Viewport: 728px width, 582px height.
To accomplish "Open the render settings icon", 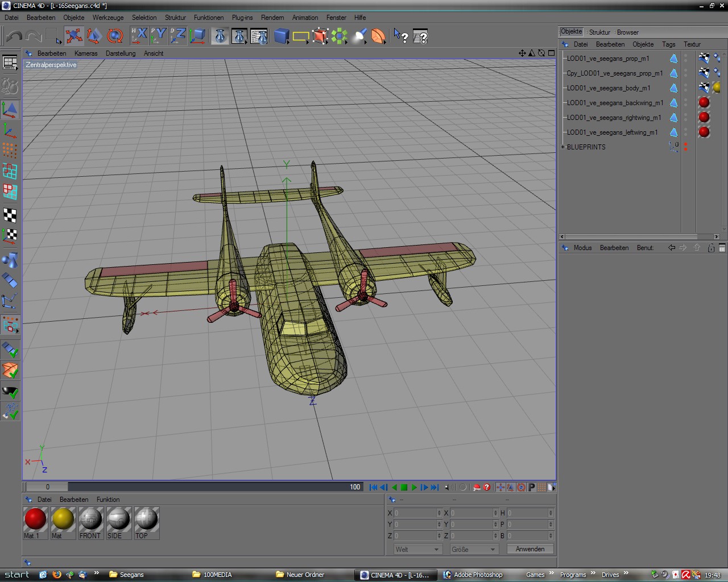I will (259, 36).
